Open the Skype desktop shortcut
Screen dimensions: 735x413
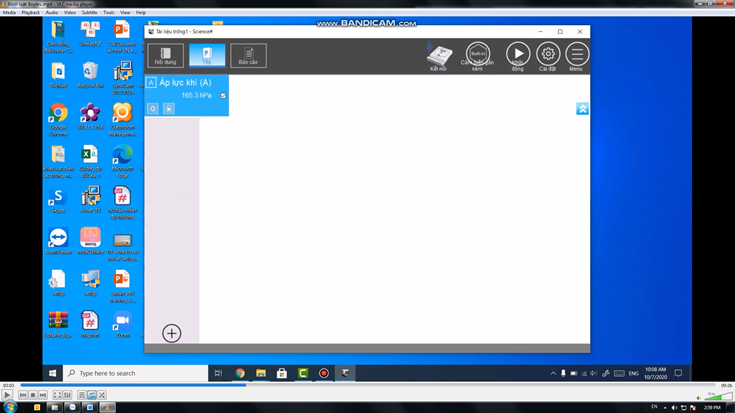(58, 200)
